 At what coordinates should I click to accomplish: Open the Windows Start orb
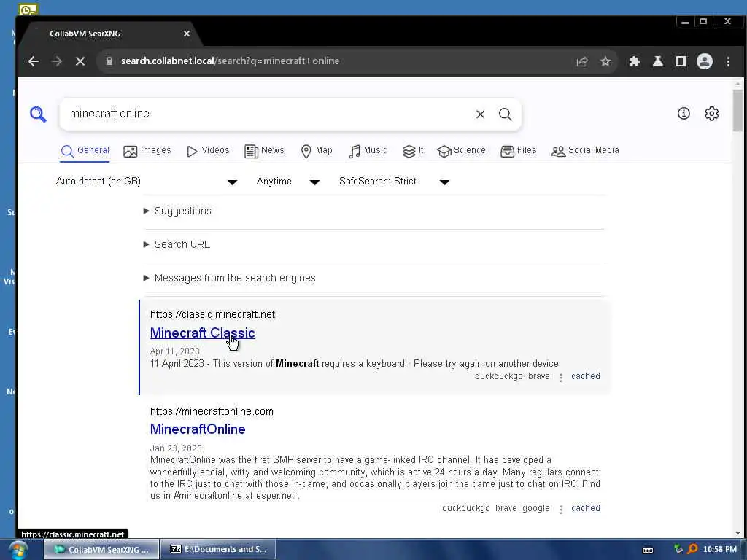pos(18,550)
